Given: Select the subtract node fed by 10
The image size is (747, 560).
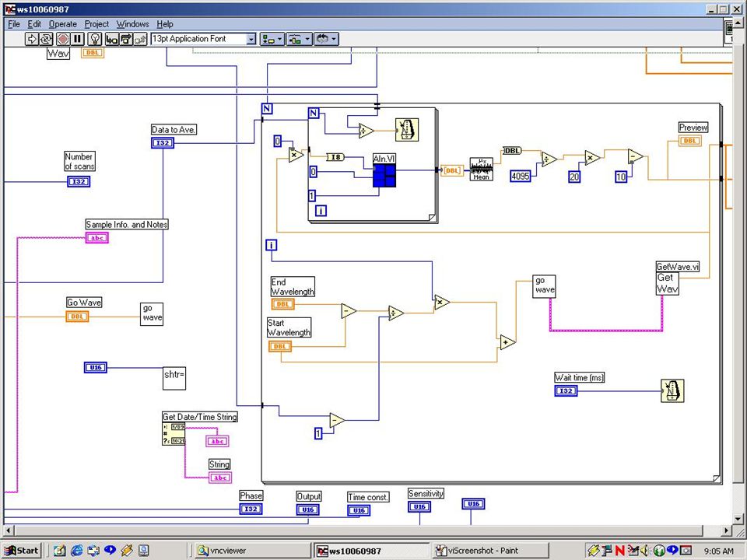Looking at the screenshot, I should (635, 156).
